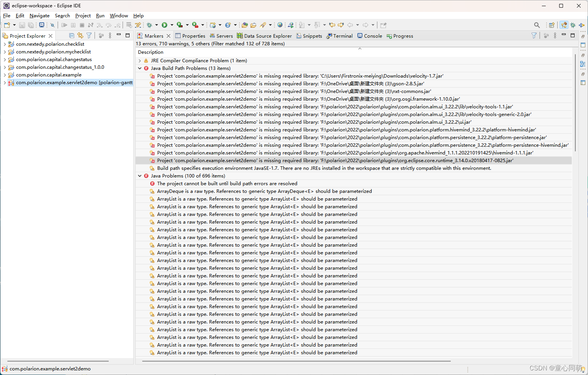Open the Debug button dropdown arrow
The width and height of the screenshot is (588, 375).
click(x=156, y=25)
